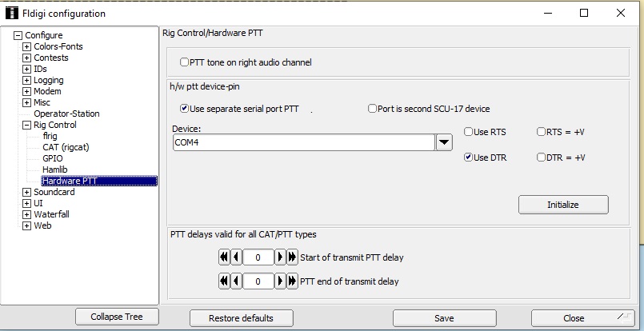
Task: Click fast-decrease arrow for PTT end delay
Action: coord(224,281)
